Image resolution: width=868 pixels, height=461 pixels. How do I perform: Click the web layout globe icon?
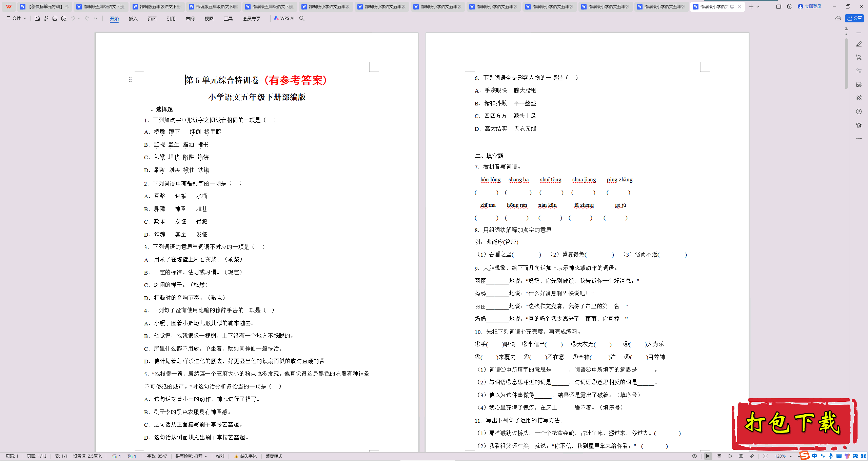pos(741,456)
